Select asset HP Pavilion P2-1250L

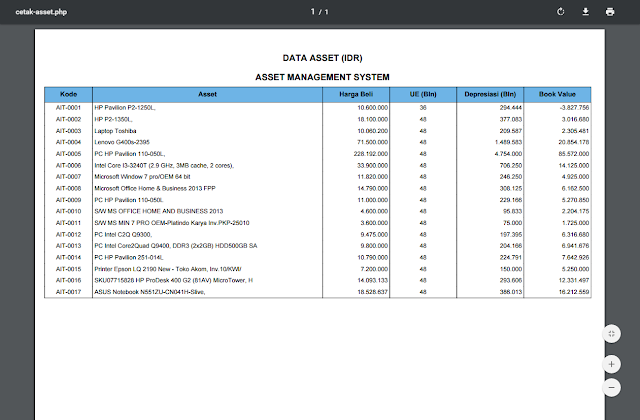point(125,108)
